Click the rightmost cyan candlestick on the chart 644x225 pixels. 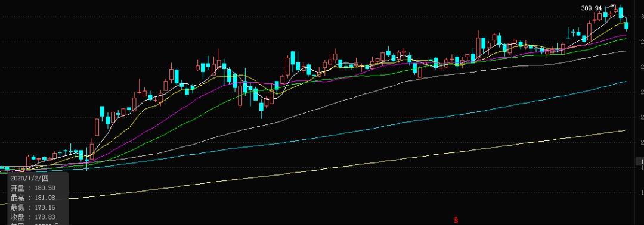click(627, 26)
